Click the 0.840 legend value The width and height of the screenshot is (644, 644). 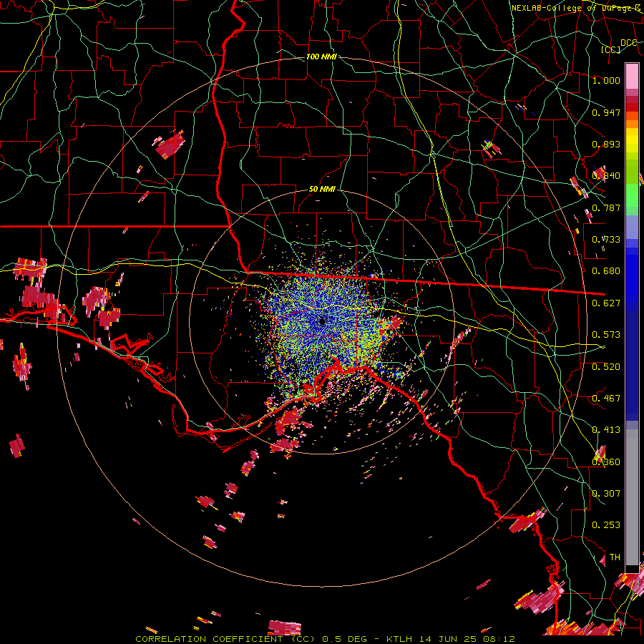click(606, 176)
